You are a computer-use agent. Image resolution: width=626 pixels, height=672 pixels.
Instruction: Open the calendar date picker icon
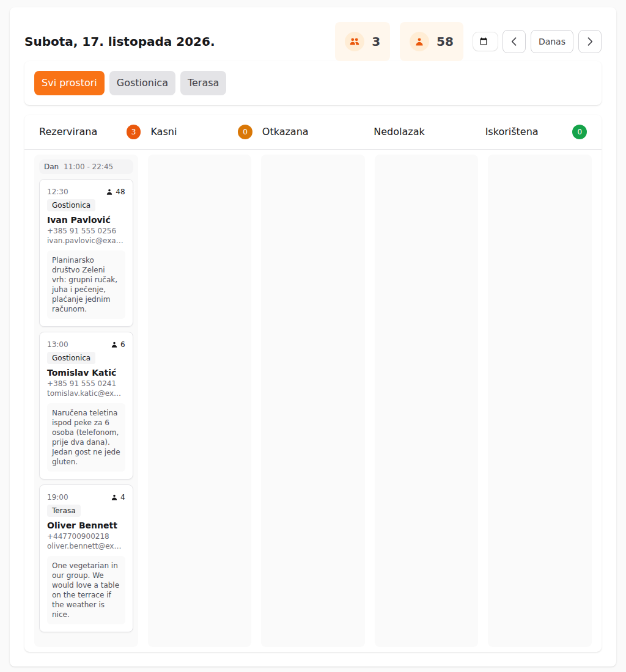click(x=485, y=42)
